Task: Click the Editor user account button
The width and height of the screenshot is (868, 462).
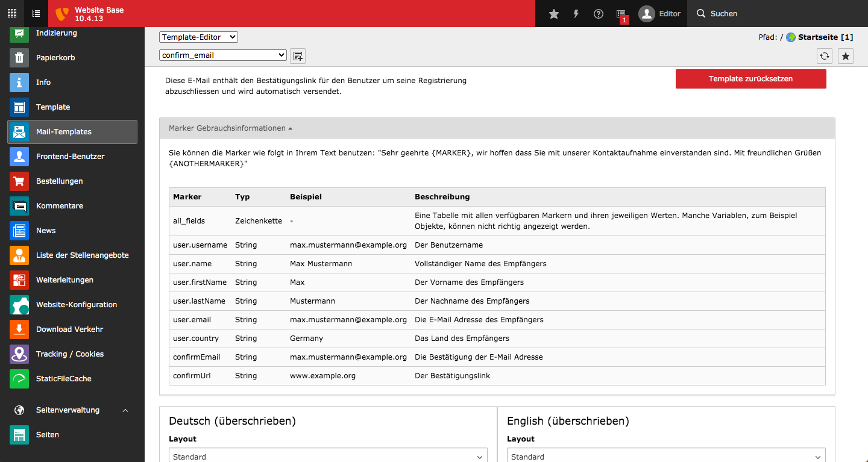Action: point(659,14)
